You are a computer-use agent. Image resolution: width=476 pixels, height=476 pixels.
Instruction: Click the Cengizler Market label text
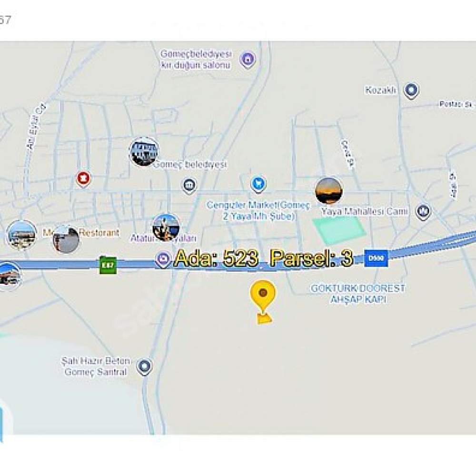tap(258, 210)
